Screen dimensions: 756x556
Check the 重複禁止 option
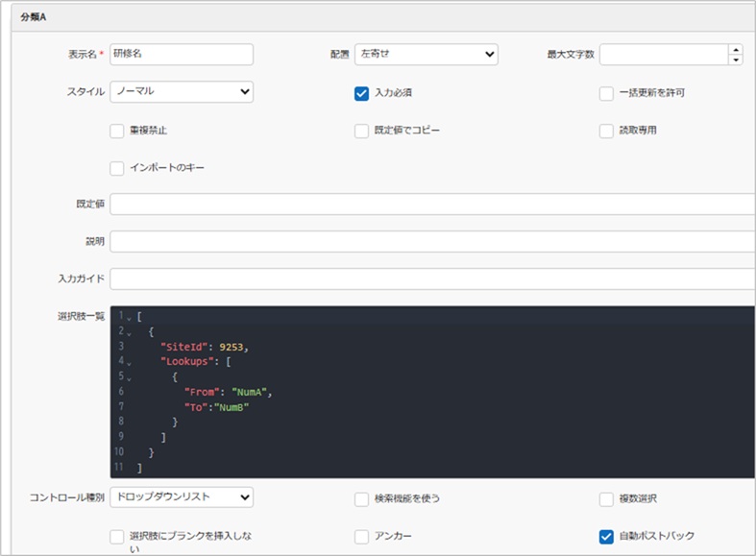[x=117, y=131]
